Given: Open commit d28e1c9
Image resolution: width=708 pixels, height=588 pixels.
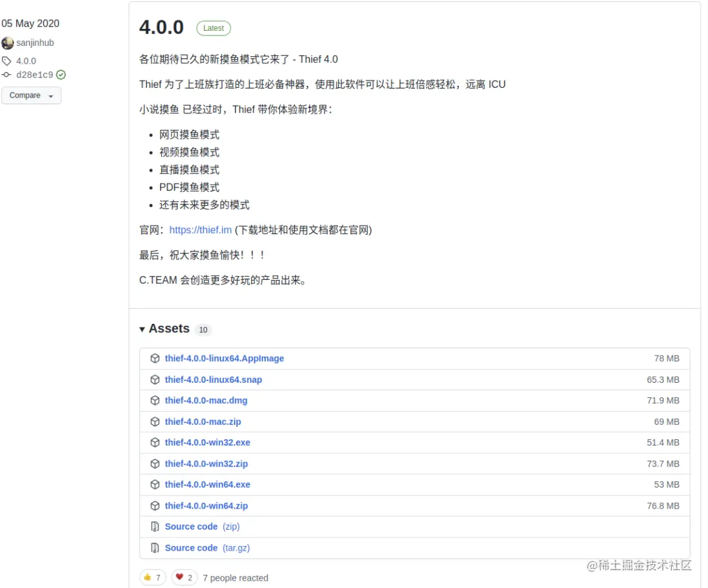Looking at the screenshot, I should tap(35, 75).
